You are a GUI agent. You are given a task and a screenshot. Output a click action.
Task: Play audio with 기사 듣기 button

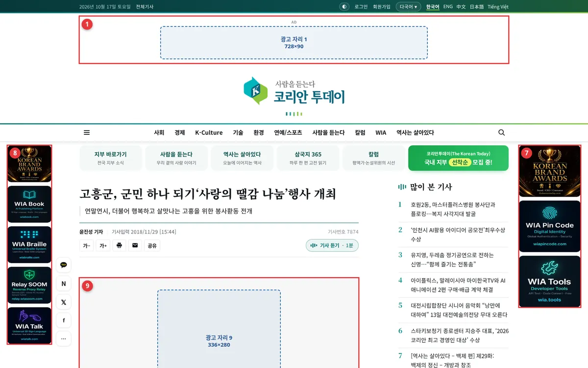[x=332, y=245]
